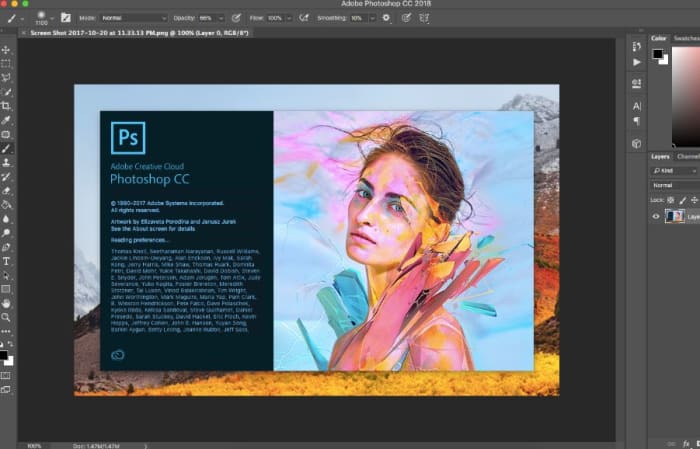The height and width of the screenshot is (449, 700).
Task: Toggle the brush settings panel
Action: (66, 17)
